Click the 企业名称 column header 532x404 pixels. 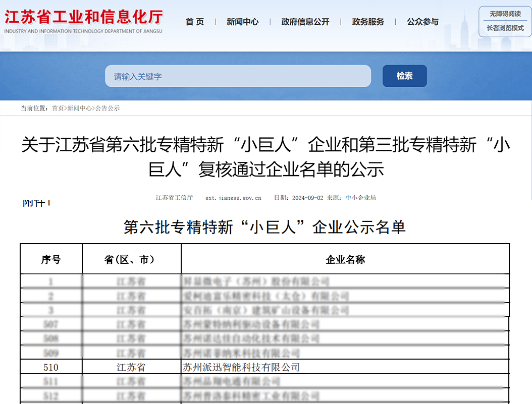tap(345, 259)
